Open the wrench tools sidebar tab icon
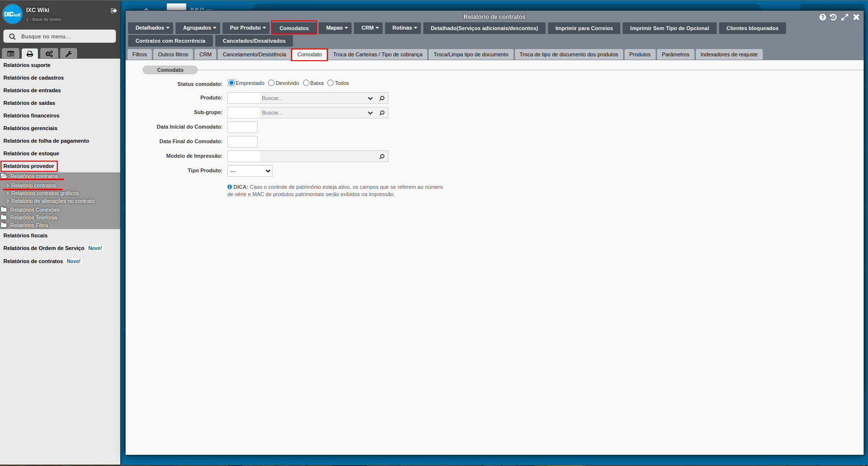868x466 pixels. coord(68,54)
